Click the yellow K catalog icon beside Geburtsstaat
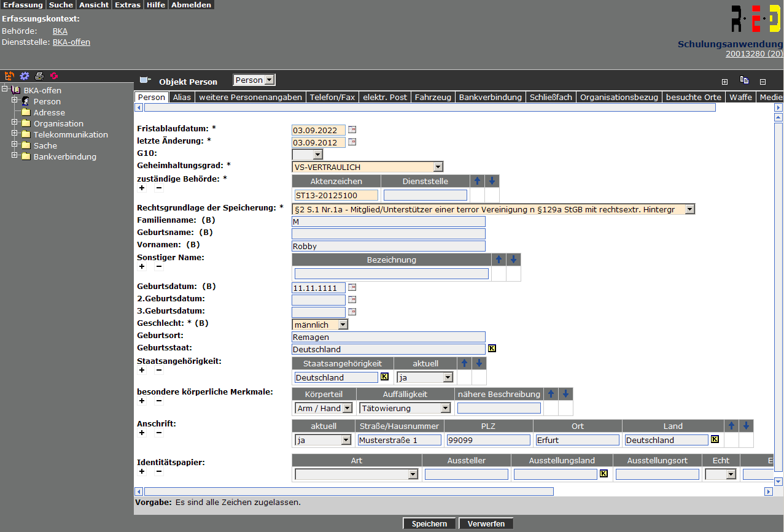The height and width of the screenshot is (532, 784). pyautogui.click(x=492, y=349)
